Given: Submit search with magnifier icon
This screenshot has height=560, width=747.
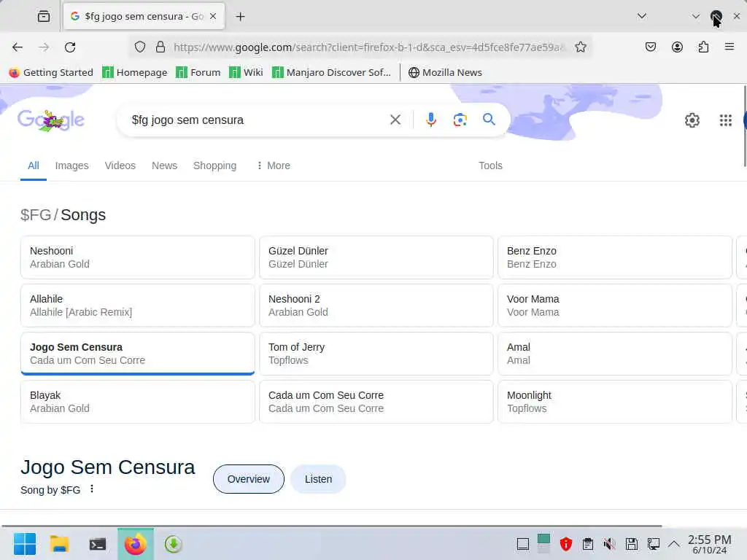Looking at the screenshot, I should 489,119.
